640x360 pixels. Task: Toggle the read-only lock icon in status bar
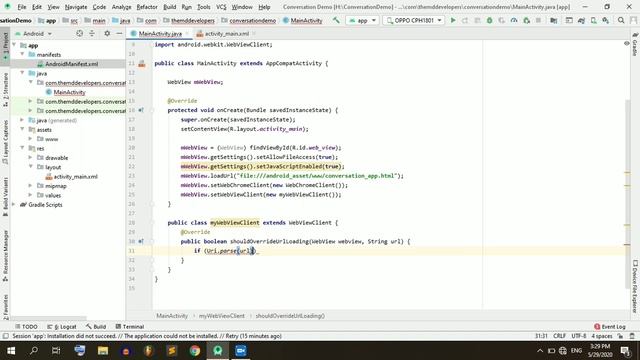(620, 336)
